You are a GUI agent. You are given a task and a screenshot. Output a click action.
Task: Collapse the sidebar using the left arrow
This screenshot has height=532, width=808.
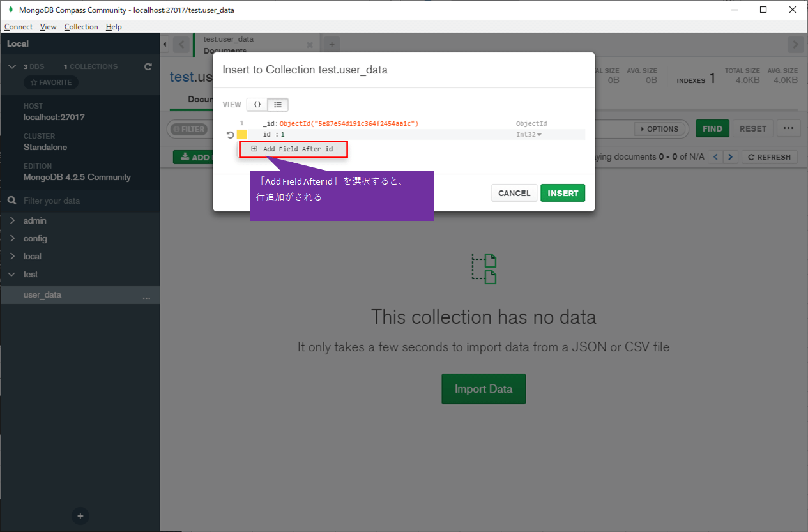164,44
